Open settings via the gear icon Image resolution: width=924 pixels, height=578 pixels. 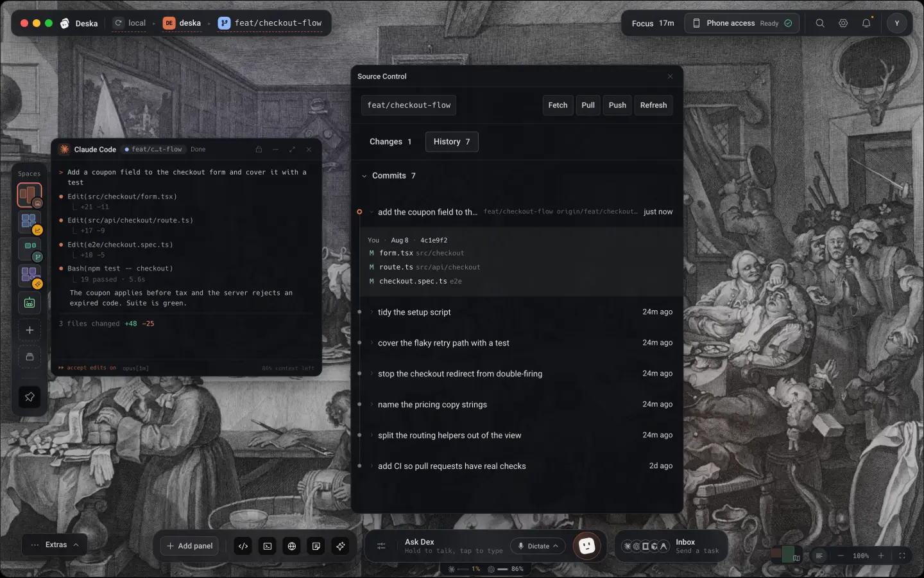point(843,23)
